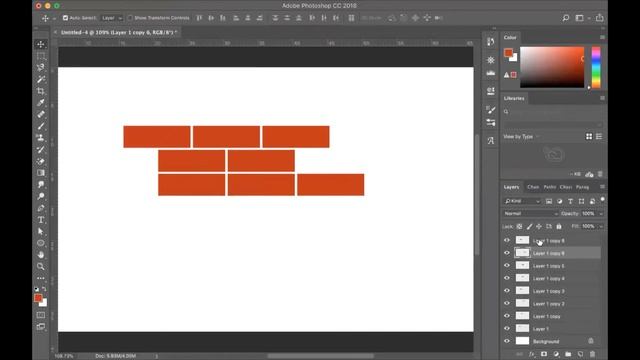
Task: Select the Gradient tool
Action: 41,173
